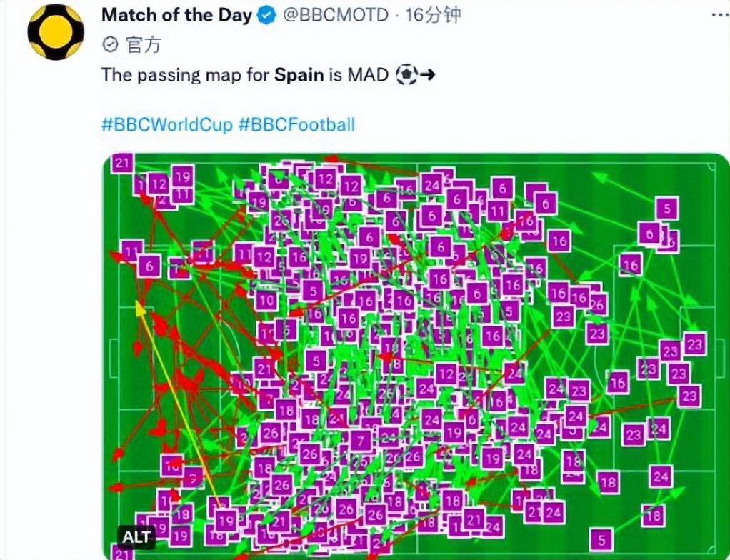Click the 16分钟 timestamp
The width and height of the screenshot is (730, 560).
[433, 15]
